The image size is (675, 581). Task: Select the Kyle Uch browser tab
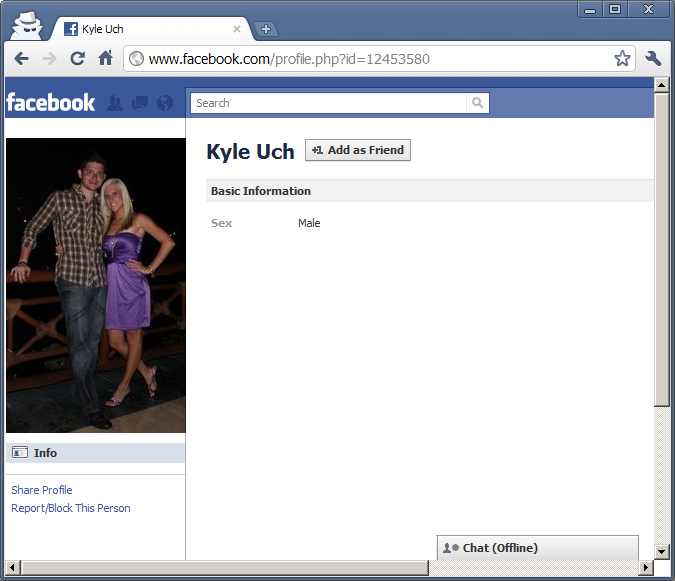(x=151, y=29)
